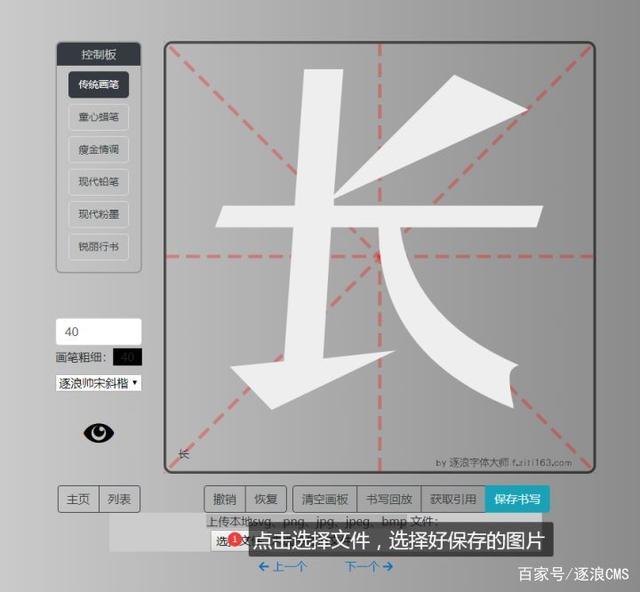
Task: Select the 锐丽行书 brush style
Action: 99,246
